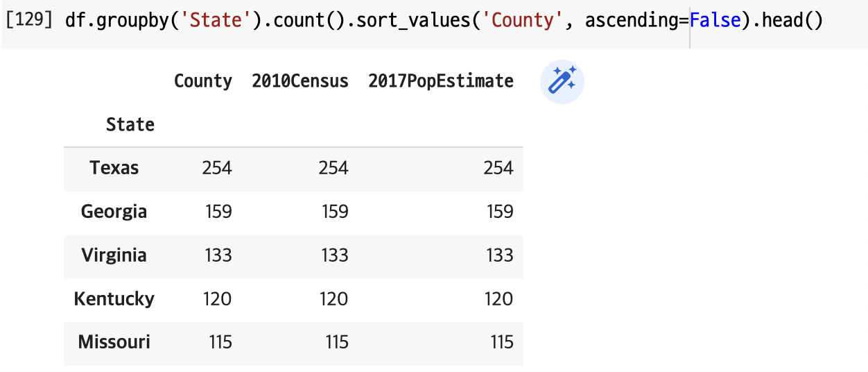The height and width of the screenshot is (372, 868).
Task: Click Virginia 2010Census value 133
Action: click(334, 255)
